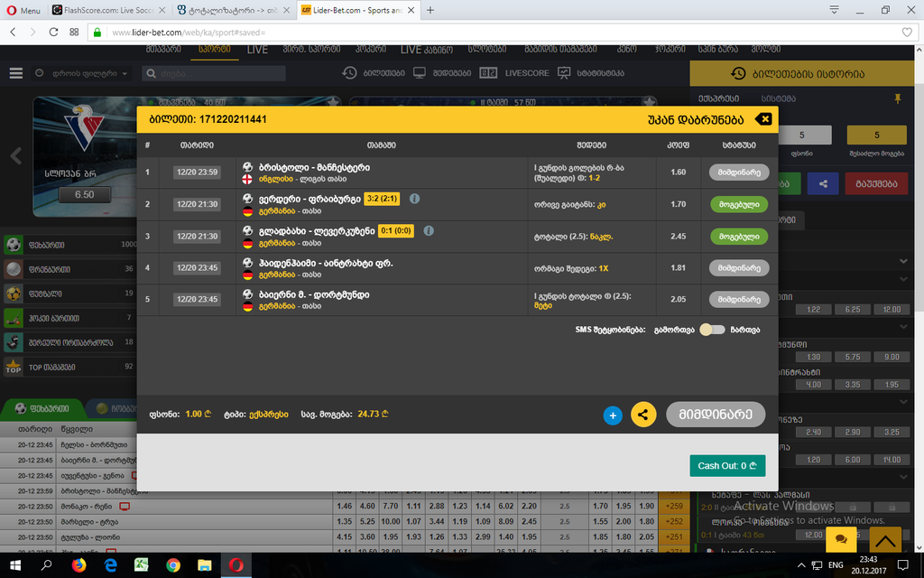Expand the chevron just below the 1.20 odds row

click(903, 477)
